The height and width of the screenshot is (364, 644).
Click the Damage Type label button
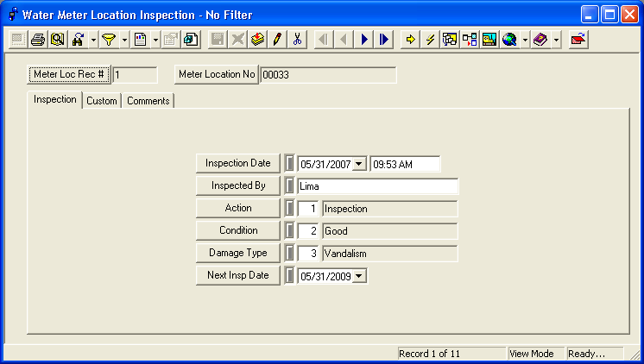[237, 253]
